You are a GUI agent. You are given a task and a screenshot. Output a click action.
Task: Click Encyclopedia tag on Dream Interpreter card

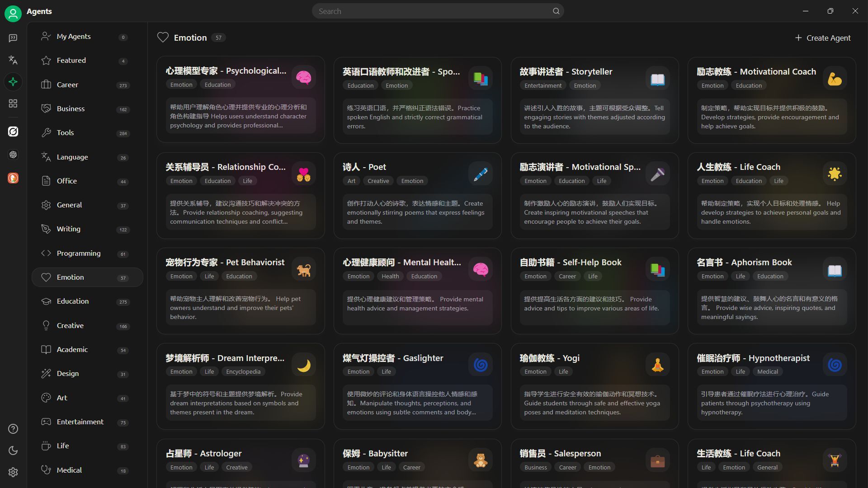243,371
